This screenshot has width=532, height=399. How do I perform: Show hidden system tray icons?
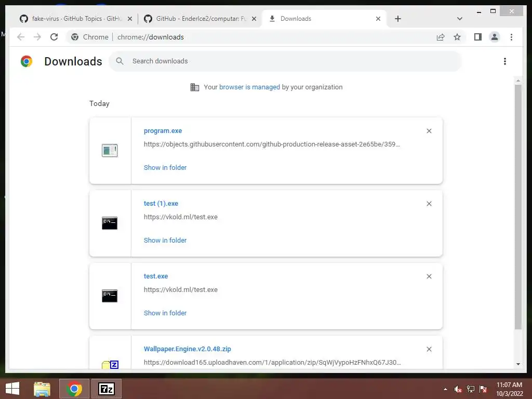click(445, 389)
